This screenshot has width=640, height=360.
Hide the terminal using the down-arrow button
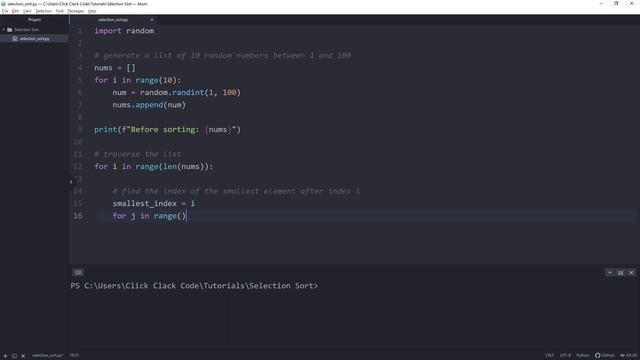coord(609,273)
